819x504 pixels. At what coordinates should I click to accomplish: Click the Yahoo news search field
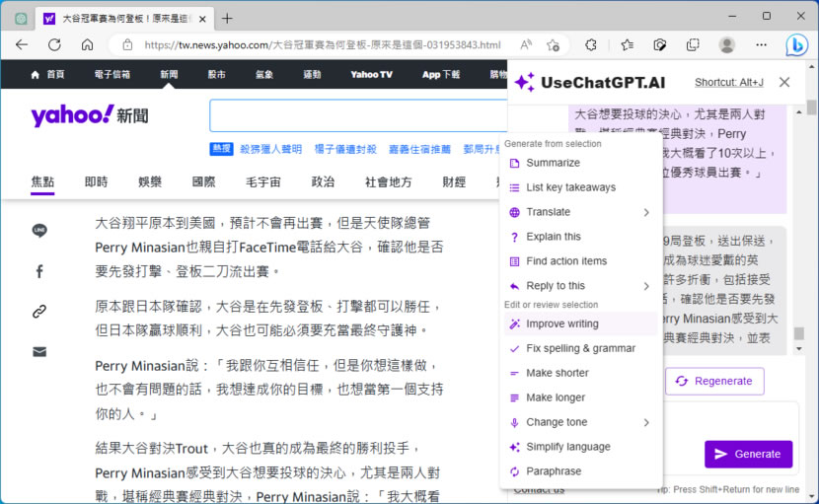click(x=355, y=115)
